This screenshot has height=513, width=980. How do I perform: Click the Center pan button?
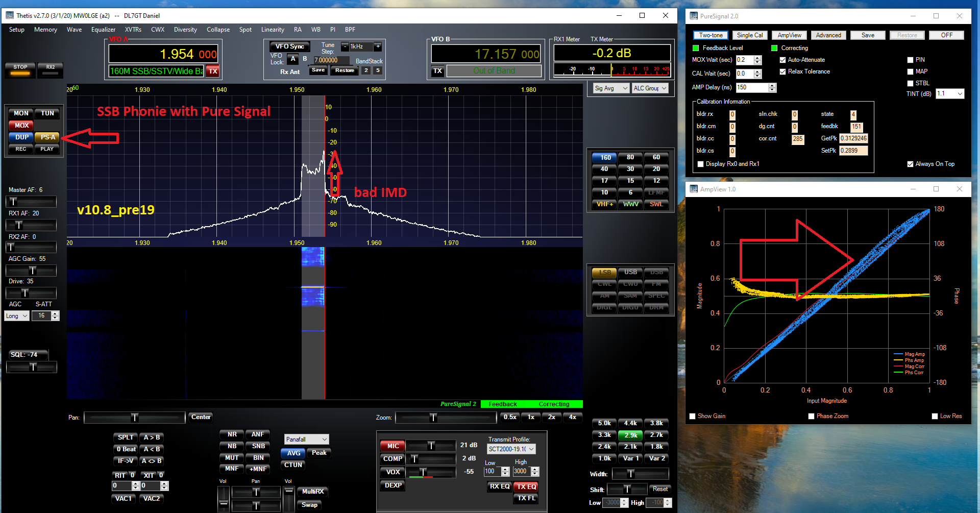click(201, 417)
